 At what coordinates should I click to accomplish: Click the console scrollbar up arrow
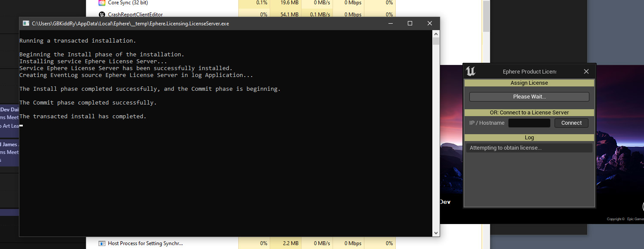click(436, 34)
